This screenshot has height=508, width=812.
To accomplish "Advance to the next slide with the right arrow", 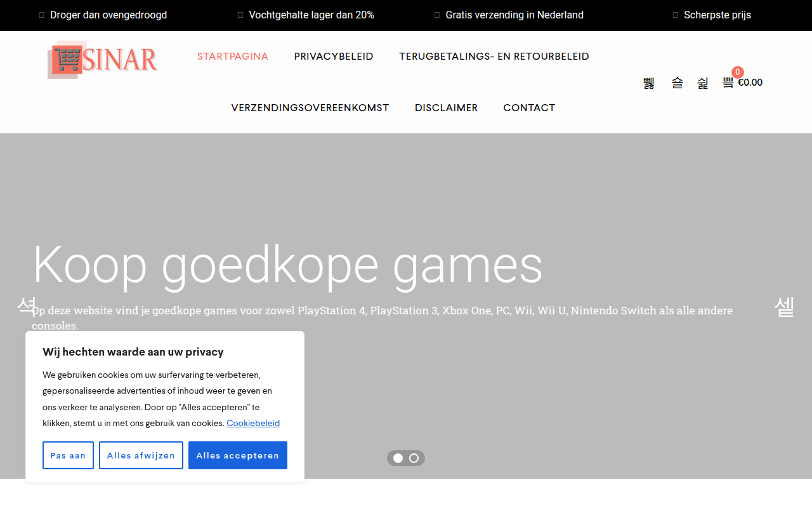I will [785, 307].
